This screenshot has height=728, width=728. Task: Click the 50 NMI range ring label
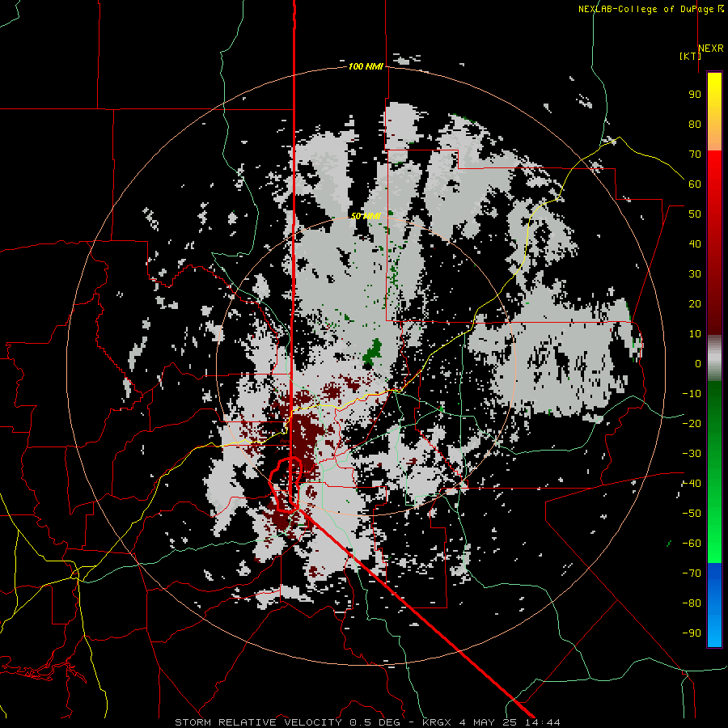(x=366, y=216)
